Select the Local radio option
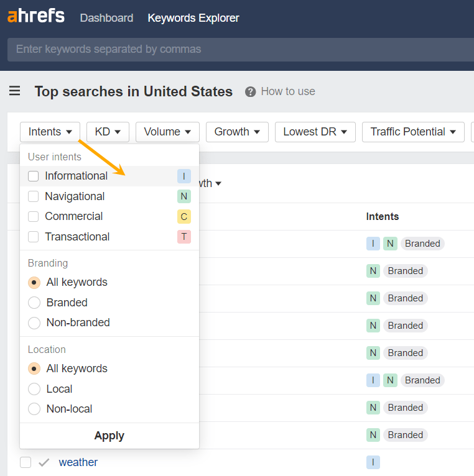Viewport: 474px width, 476px height. pyautogui.click(x=34, y=389)
